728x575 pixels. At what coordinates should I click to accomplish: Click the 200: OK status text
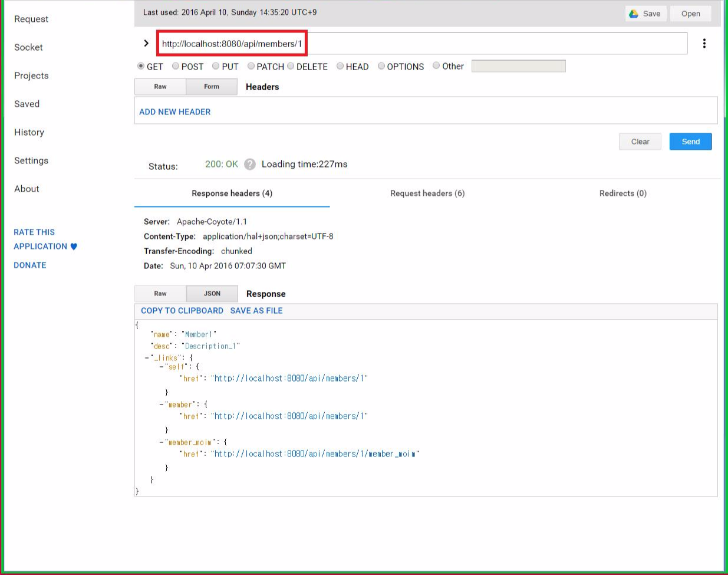pyautogui.click(x=222, y=165)
